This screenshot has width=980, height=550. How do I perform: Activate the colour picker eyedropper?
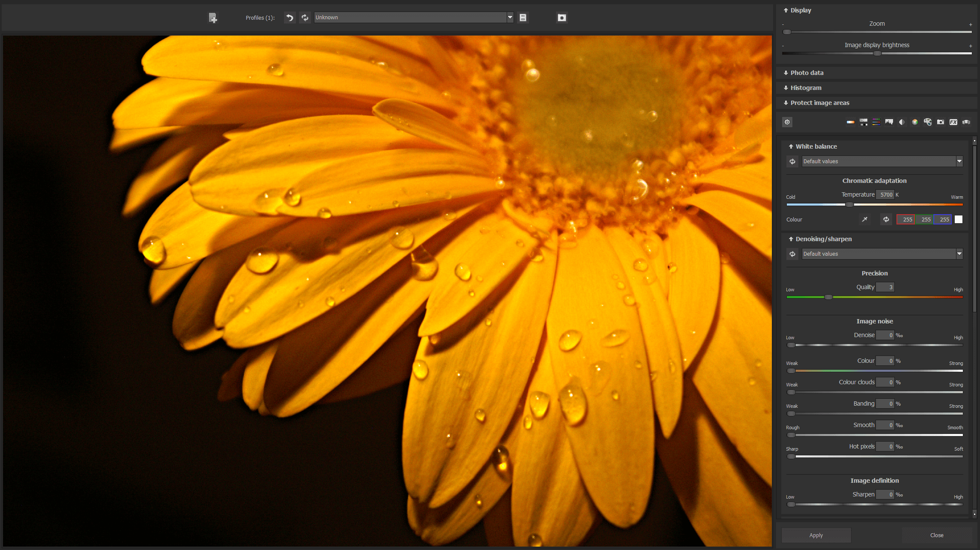tap(865, 219)
